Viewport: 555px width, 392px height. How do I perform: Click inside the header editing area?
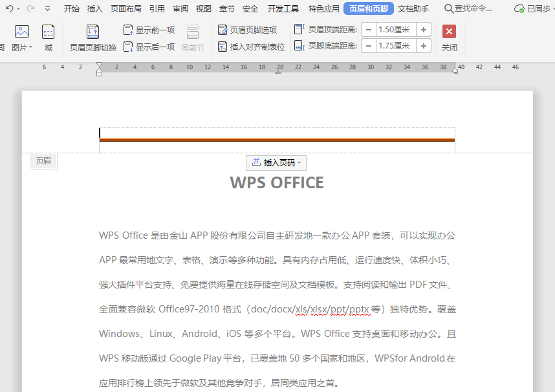click(x=277, y=133)
